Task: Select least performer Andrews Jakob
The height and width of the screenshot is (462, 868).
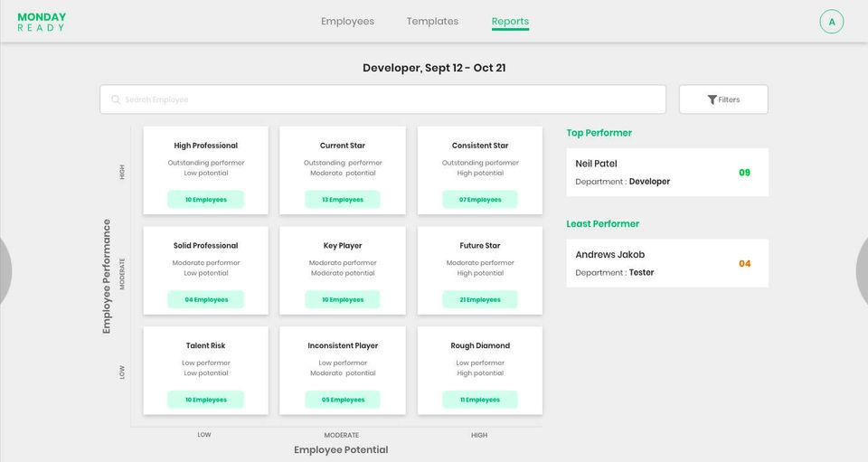Action: click(667, 263)
